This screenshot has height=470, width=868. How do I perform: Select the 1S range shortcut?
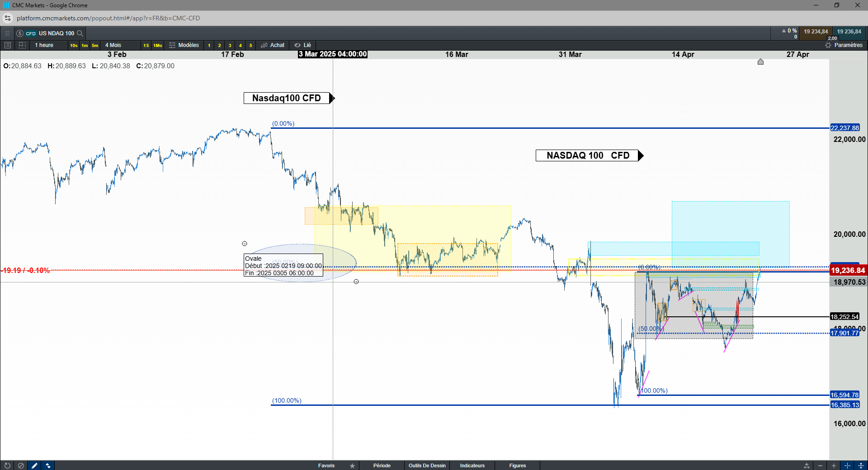point(146,45)
